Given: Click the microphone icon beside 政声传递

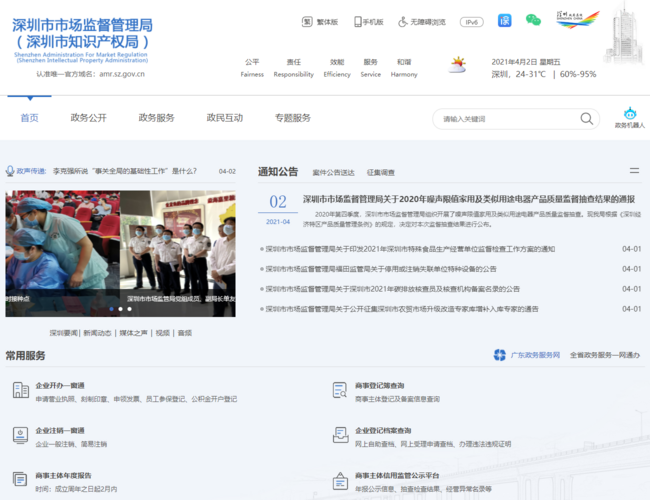Looking at the screenshot, I should pyautogui.click(x=10, y=171).
